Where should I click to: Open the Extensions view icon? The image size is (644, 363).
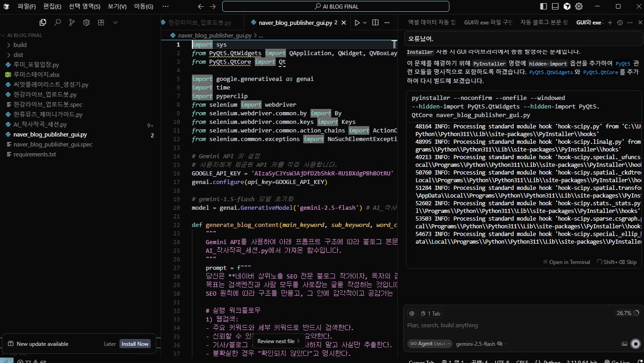tap(101, 22)
